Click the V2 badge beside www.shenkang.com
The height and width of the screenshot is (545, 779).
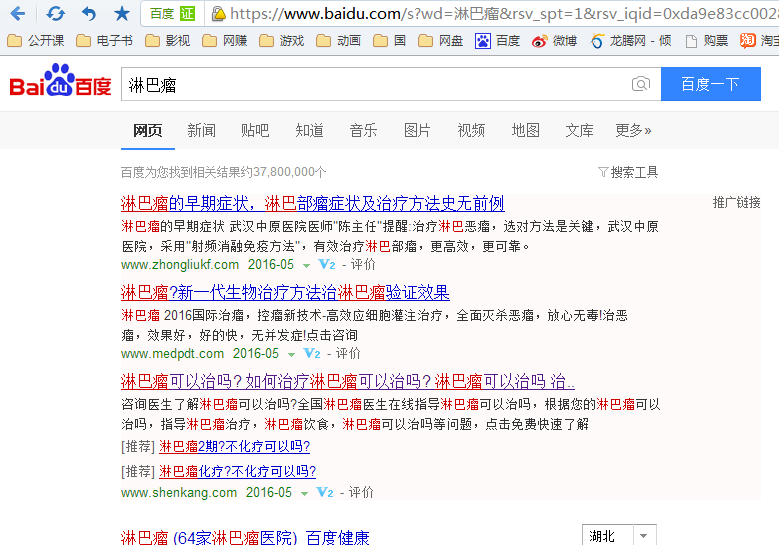pyautogui.click(x=325, y=492)
